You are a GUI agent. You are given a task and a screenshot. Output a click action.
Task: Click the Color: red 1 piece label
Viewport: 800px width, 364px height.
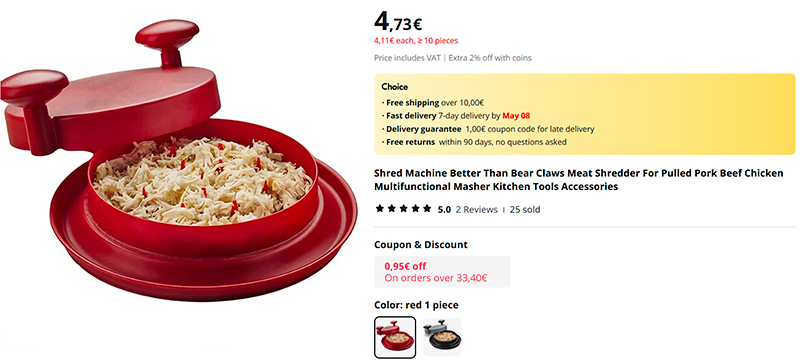click(x=416, y=305)
